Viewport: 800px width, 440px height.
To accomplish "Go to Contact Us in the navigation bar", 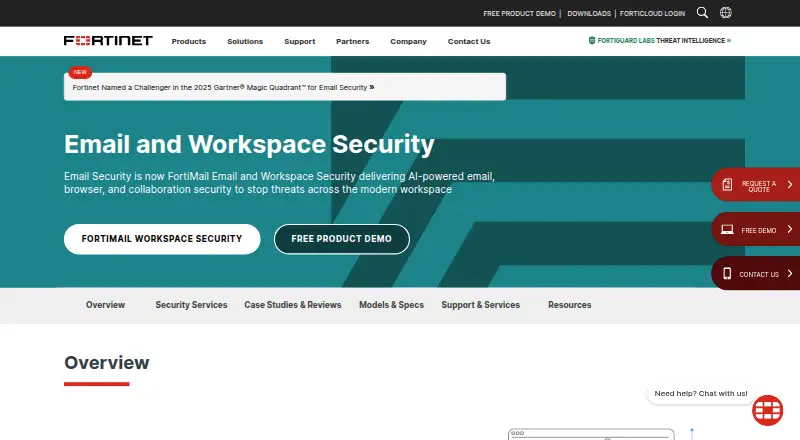I will [x=469, y=41].
